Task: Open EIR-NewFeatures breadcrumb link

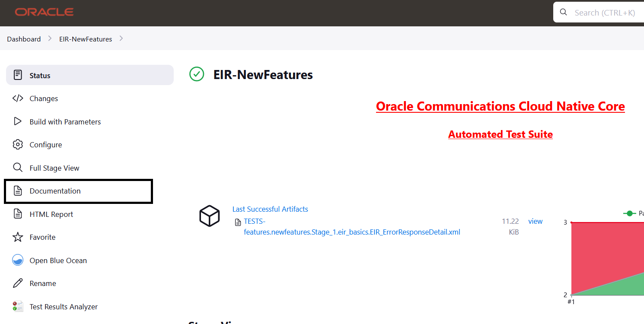Action: [x=86, y=39]
